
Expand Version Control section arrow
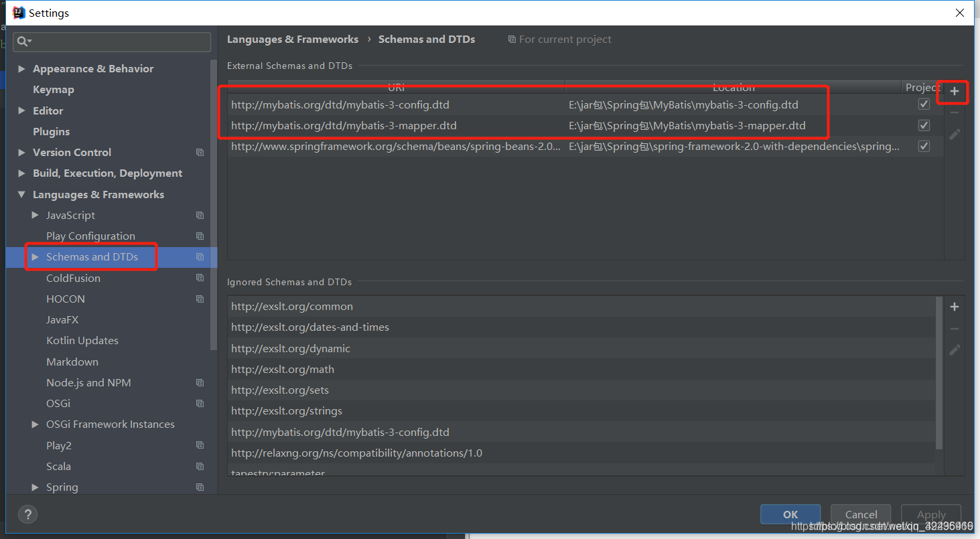[22, 153]
